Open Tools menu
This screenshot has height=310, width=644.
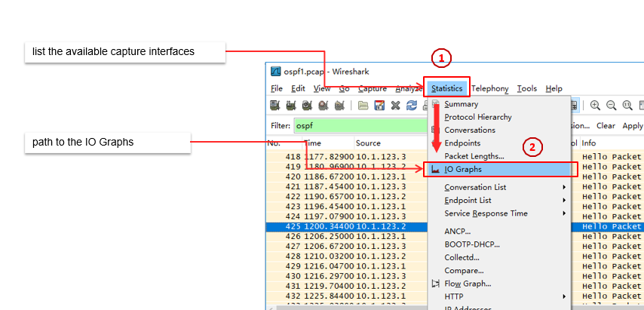point(527,89)
